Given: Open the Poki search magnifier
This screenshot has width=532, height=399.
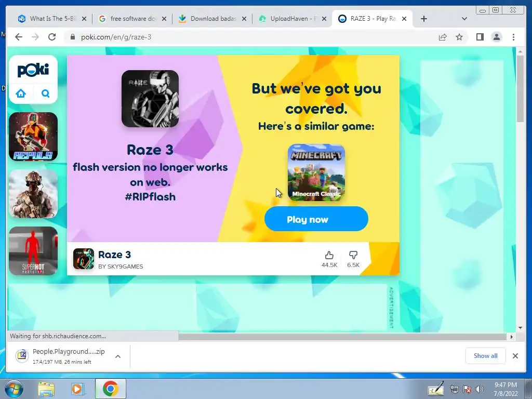Looking at the screenshot, I should 46,94.
